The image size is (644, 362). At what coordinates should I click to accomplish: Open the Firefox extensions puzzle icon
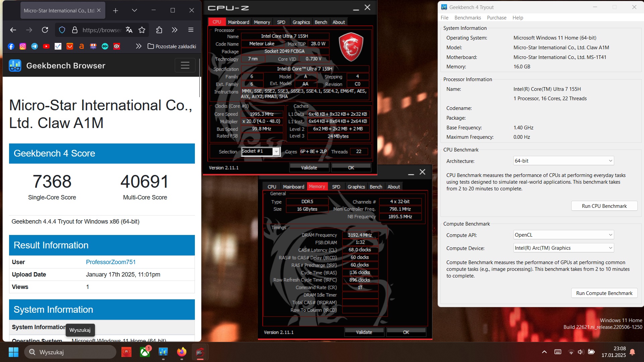159,30
